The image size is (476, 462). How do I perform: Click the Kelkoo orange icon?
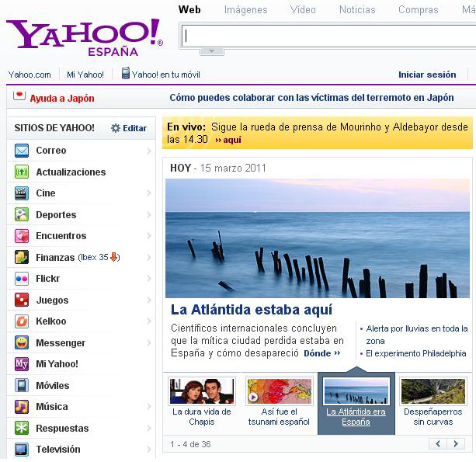tap(22, 321)
